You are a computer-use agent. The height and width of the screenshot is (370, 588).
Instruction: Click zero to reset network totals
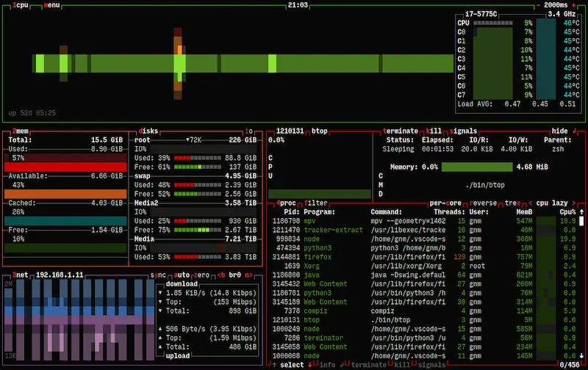pos(201,275)
